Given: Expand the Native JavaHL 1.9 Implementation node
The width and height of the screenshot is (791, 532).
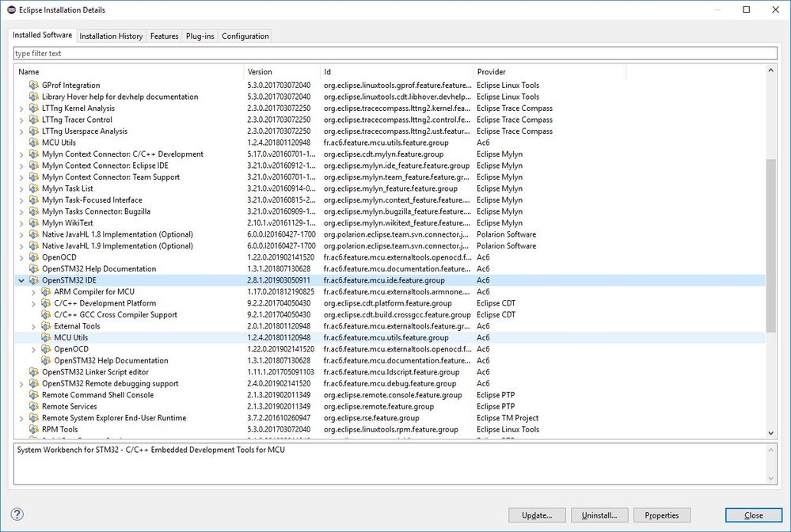Looking at the screenshot, I should click(21, 246).
